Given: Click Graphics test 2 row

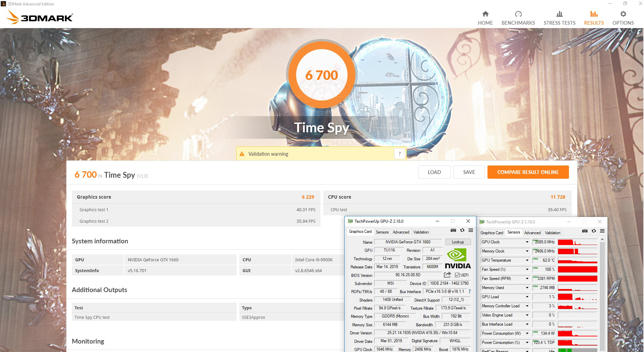Looking at the screenshot, I should coord(196,221).
